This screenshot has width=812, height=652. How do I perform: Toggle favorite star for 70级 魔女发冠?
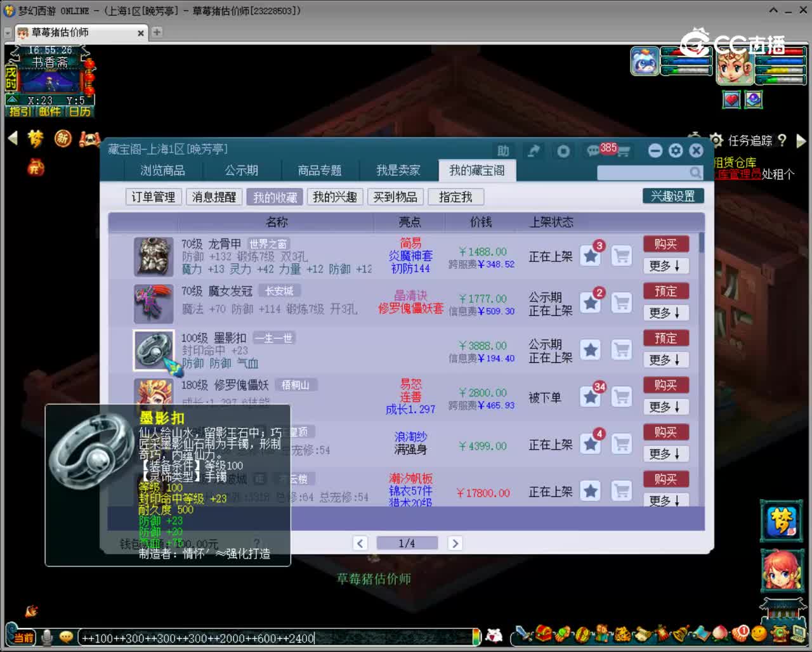[591, 303]
